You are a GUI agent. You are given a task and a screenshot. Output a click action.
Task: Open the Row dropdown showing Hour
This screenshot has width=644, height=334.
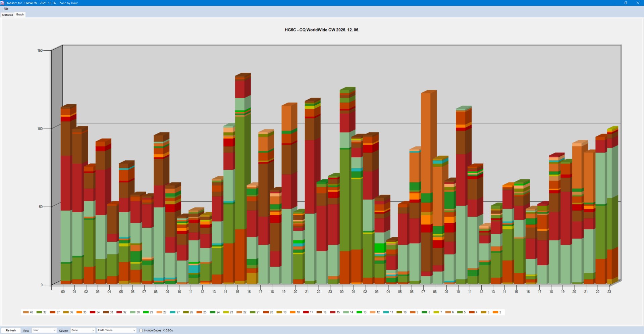pyautogui.click(x=44, y=330)
